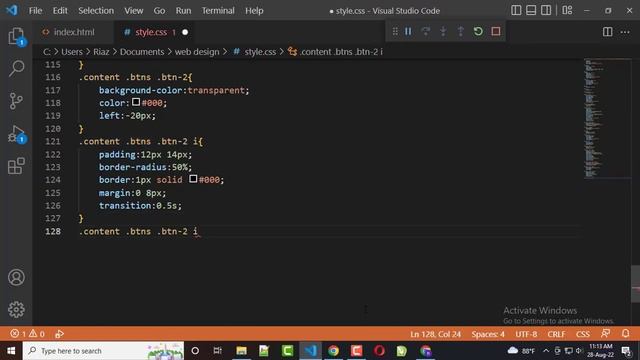Open Source Control view

click(x=16, y=101)
